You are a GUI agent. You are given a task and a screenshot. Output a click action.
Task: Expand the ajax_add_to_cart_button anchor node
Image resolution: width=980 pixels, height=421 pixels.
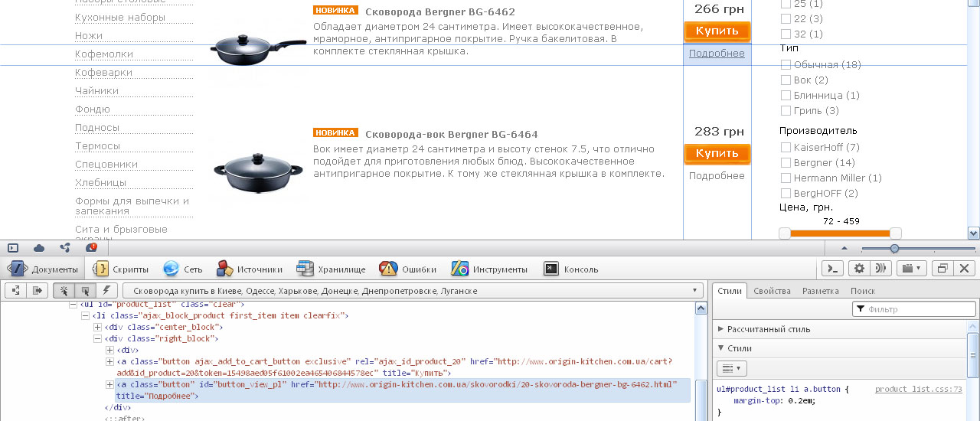click(109, 361)
